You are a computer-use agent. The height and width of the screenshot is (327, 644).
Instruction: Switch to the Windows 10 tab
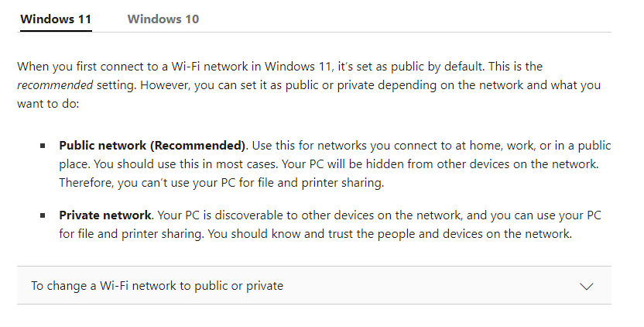163,19
